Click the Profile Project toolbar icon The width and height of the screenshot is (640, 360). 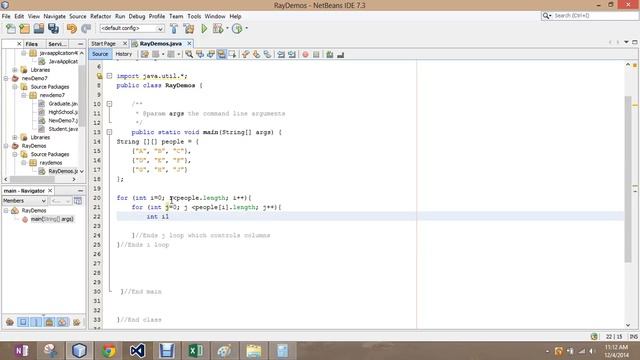[x=237, y=29]
